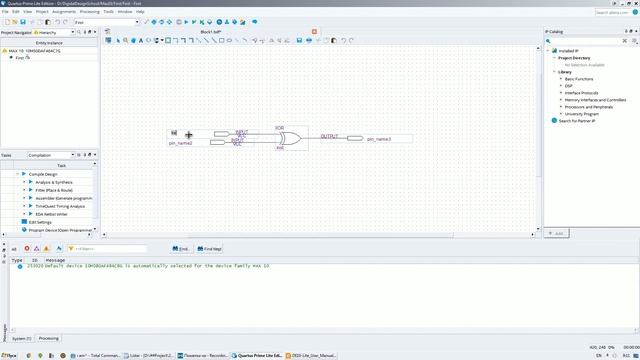
Task: Click the IP Catalog search field
Action: (587, 41)
